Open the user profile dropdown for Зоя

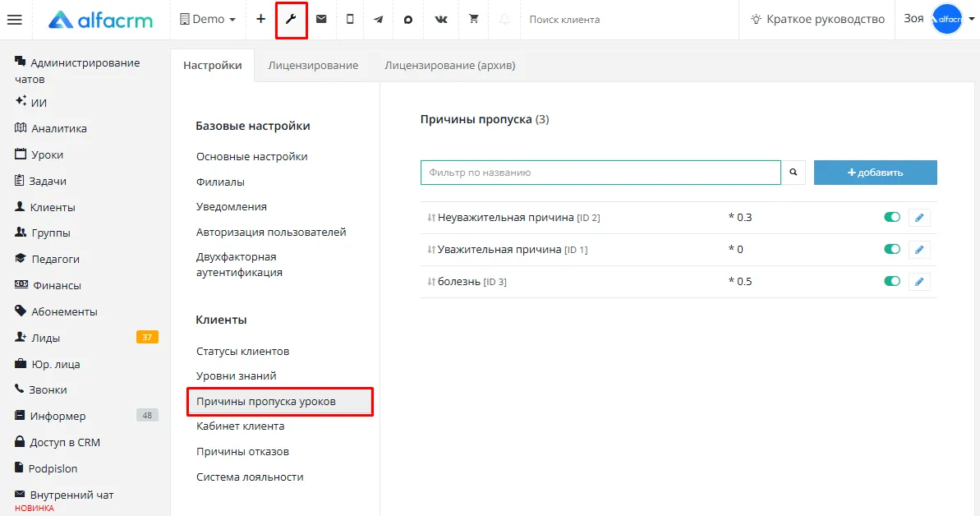938,20
